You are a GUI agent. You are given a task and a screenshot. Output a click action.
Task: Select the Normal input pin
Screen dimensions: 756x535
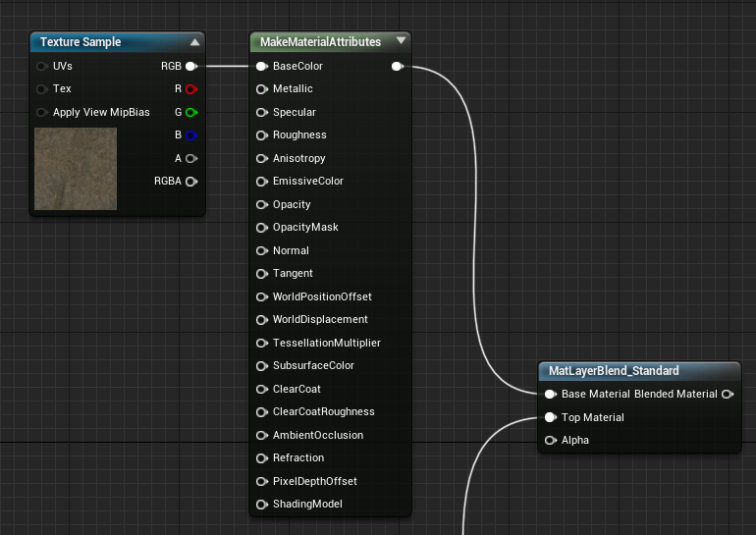tap(262, 250)
